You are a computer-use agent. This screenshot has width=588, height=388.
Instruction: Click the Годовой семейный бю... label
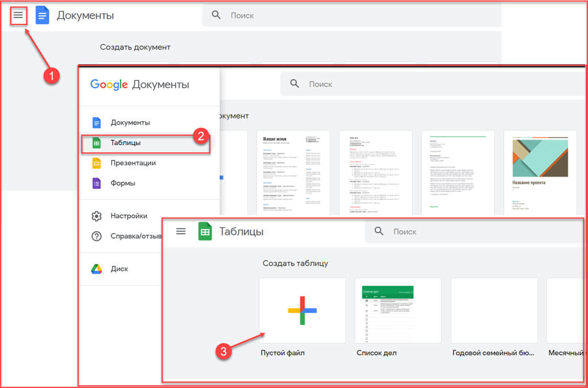pos(493,353)
